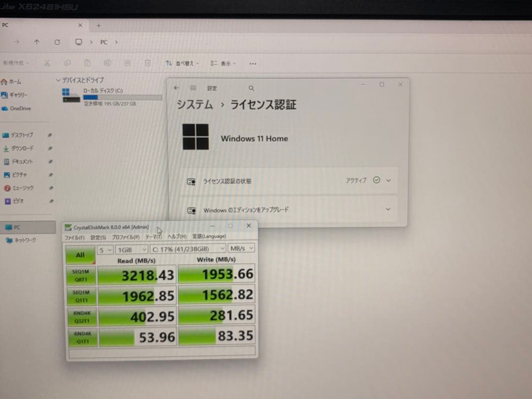Click the Rename icon in Explorer toolbar
532x399 pixels.
(x=107, y=63)
